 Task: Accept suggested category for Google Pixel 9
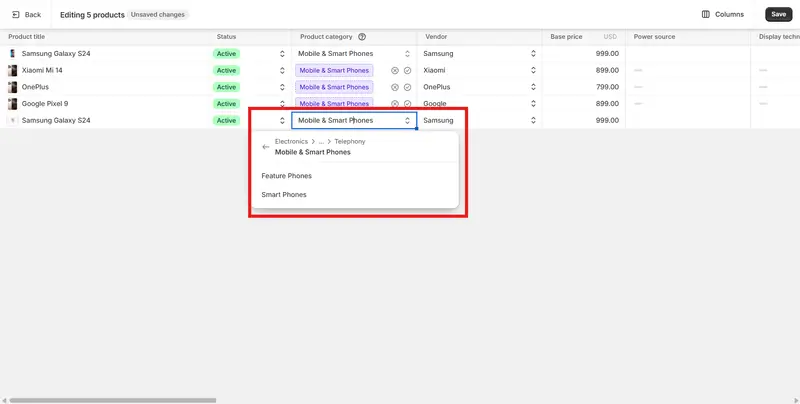407,104
